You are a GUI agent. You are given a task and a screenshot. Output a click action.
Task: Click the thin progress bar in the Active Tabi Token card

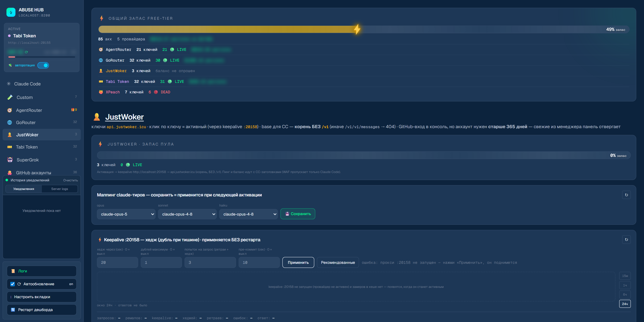(41, 57)
